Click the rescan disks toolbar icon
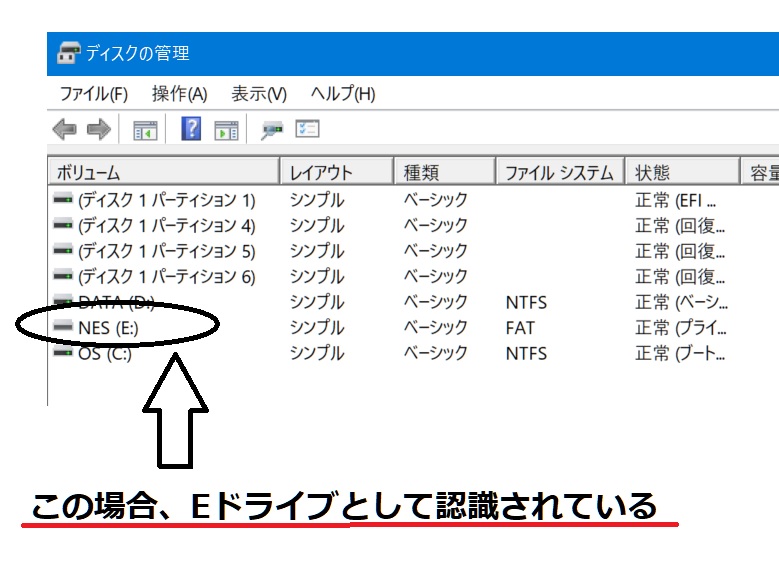 [271, 130]
